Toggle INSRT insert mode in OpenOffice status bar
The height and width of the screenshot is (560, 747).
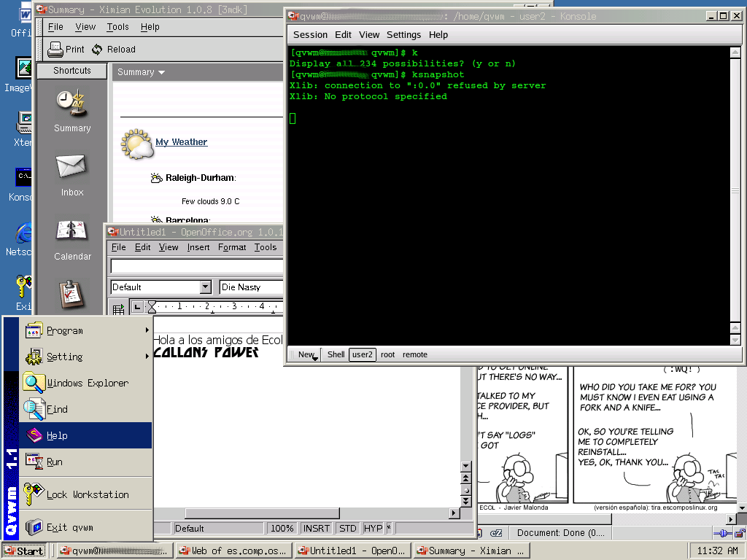tap(317, 528)
